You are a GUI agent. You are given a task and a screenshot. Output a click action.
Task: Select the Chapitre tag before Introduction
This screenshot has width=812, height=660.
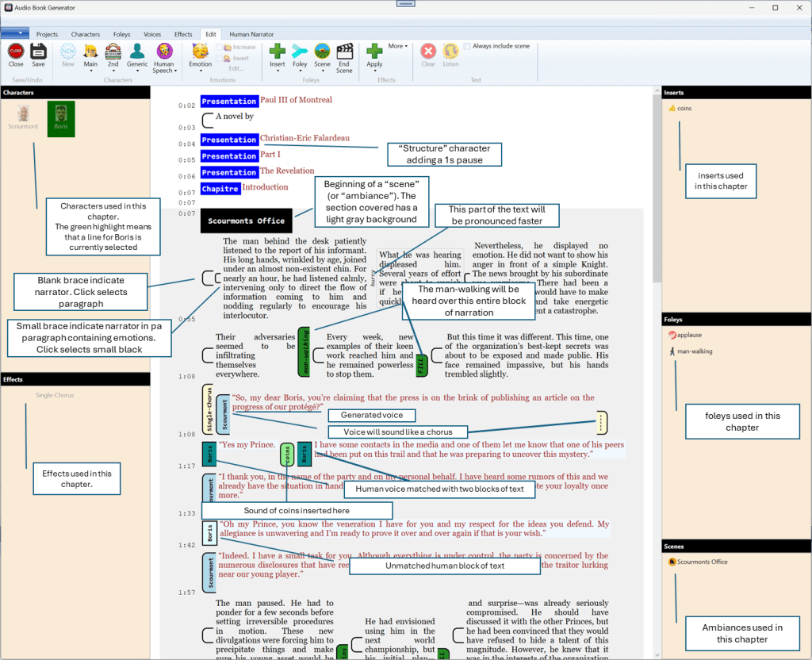coord(220,189)
